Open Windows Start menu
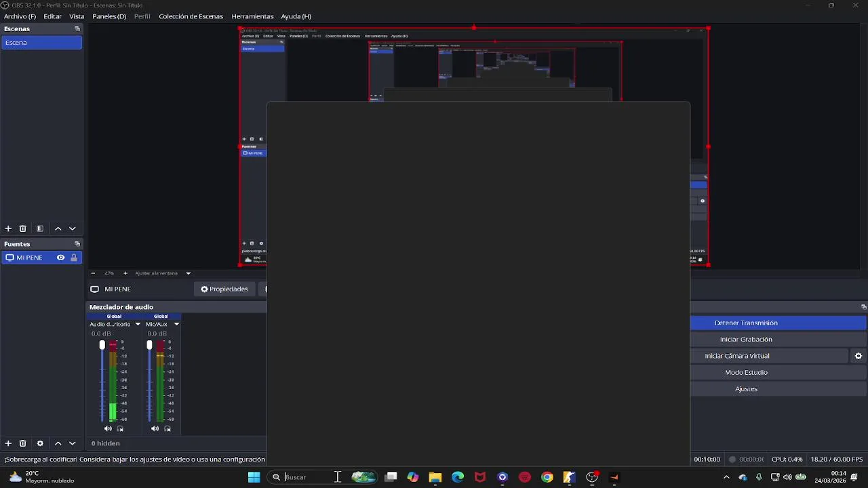The width and height of the screenshot is (868, 488). point(254,477)
